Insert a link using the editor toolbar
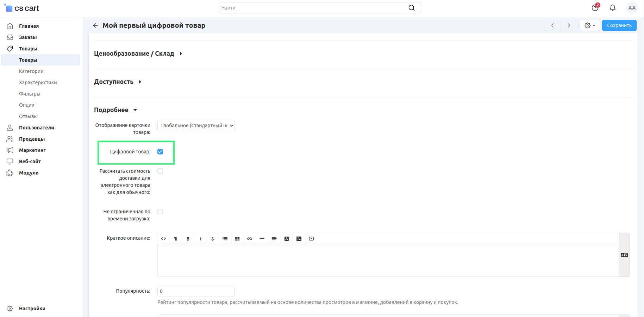 click(x=250, y=239)
